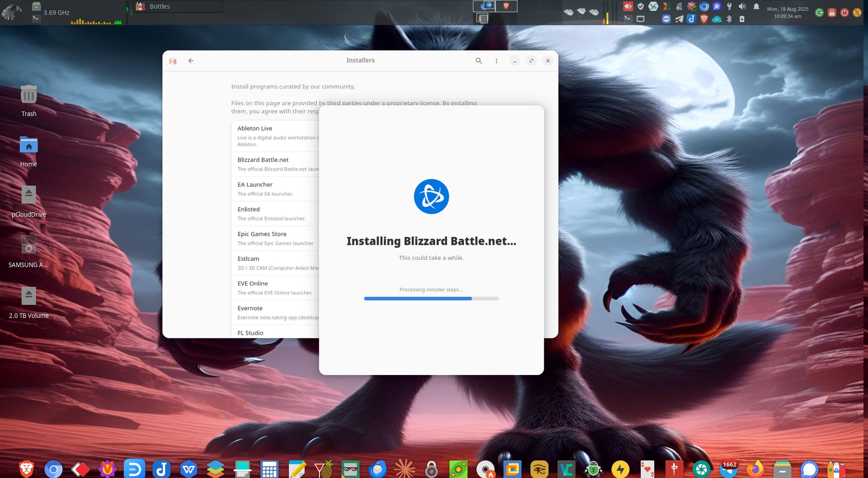Screen dimensions: 868x478
Task: Click the installation progress bar
Action: click(x=431, y=299)
